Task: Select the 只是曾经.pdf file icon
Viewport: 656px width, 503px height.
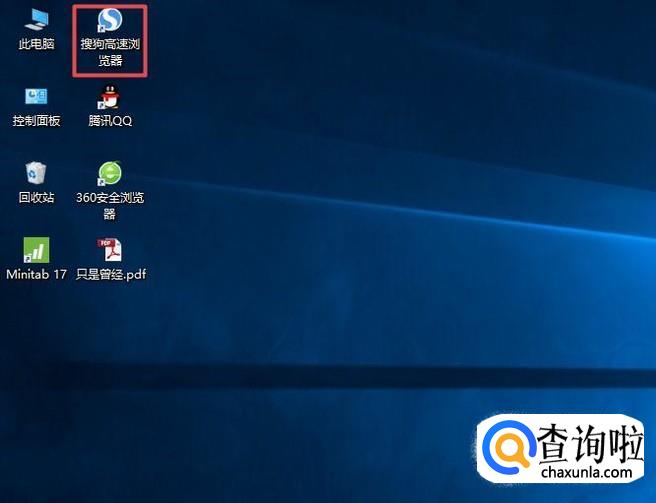Action: pyautogui.click(x=110, y=250)
